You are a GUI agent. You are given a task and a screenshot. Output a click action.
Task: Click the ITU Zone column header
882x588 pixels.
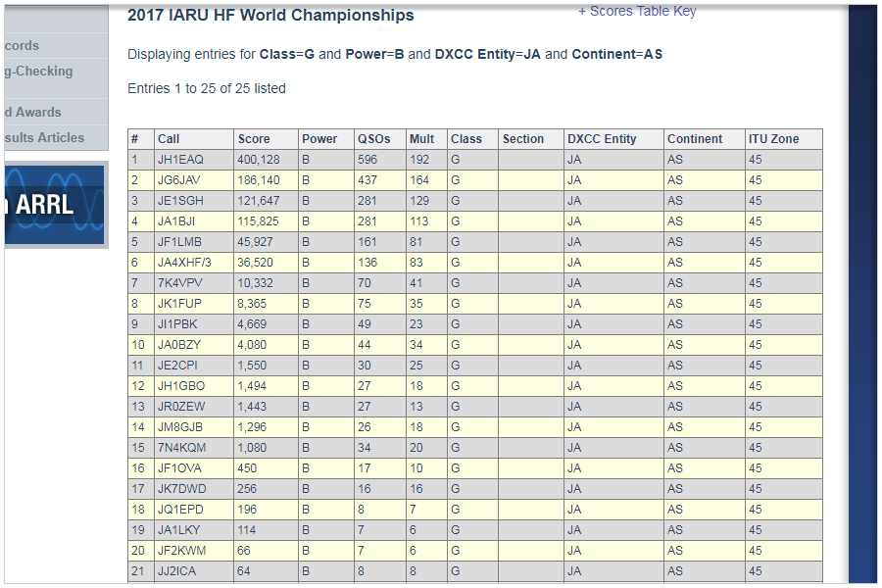[773, 139]
